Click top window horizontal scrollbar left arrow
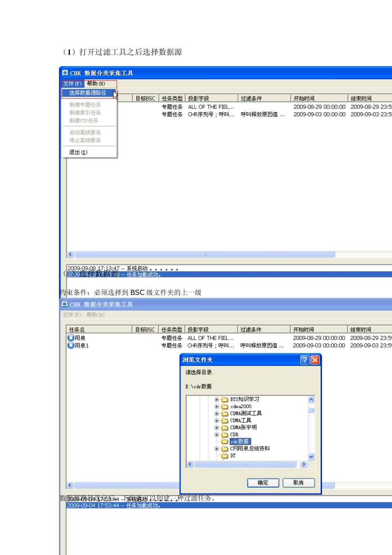Image resolution: width=392 pixels, height=555 pixels. point(70,254)
